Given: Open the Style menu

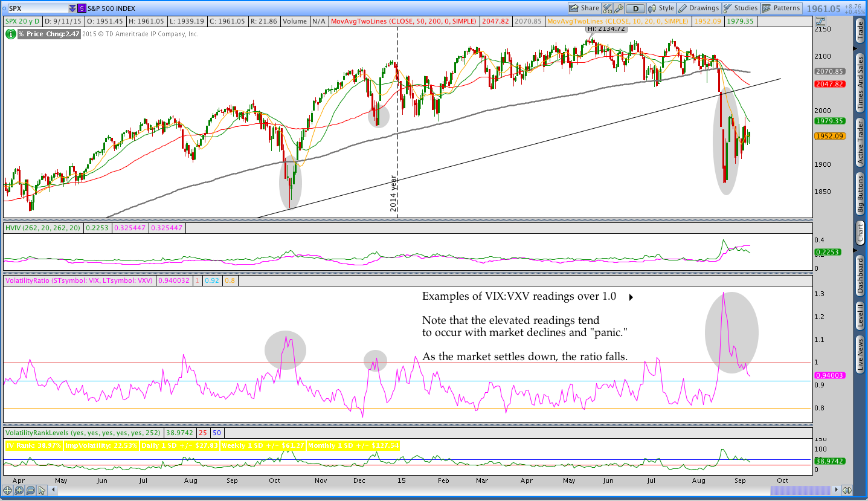Looking at the screenshot, I should (x=661, y=8).
